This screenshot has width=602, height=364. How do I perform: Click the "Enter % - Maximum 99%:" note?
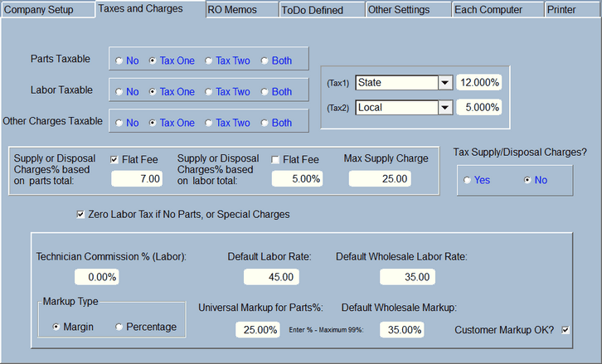tap(327, 330)
